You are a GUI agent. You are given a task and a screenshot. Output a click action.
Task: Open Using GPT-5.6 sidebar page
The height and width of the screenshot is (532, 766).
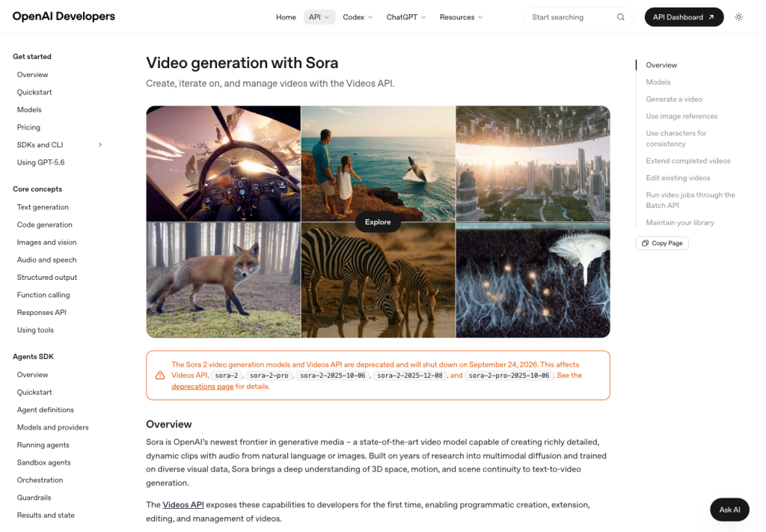coord(40,162)
